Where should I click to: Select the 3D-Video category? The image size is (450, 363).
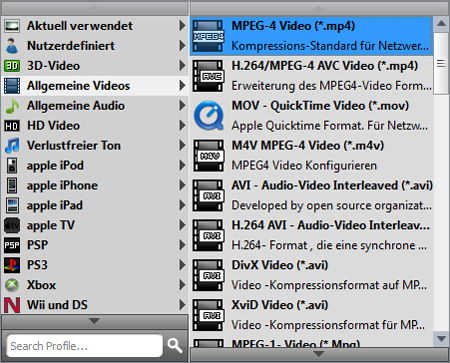pos(95,66)
